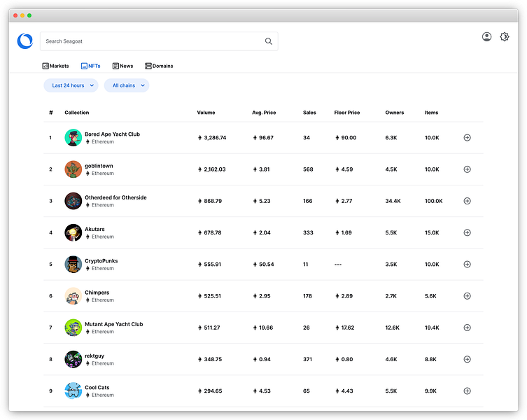Sort by Volume column header
527x420 pixels.
[x=206, y=113]
